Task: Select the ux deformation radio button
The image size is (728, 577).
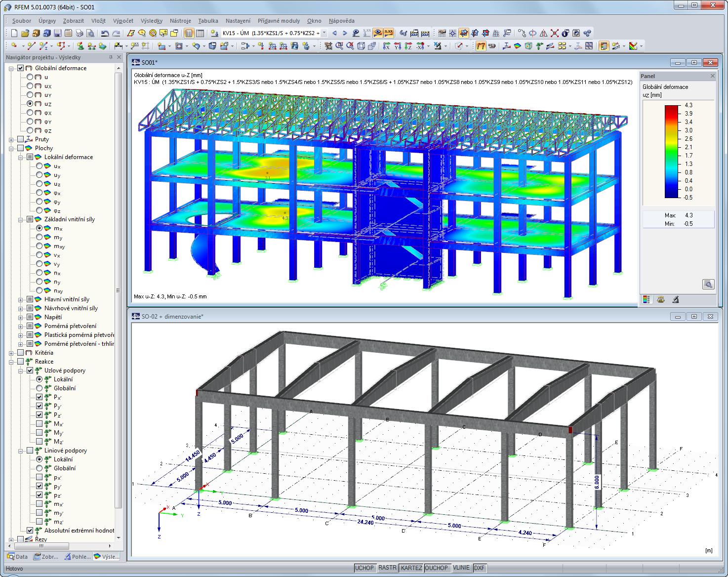Action: pos(30,86)
